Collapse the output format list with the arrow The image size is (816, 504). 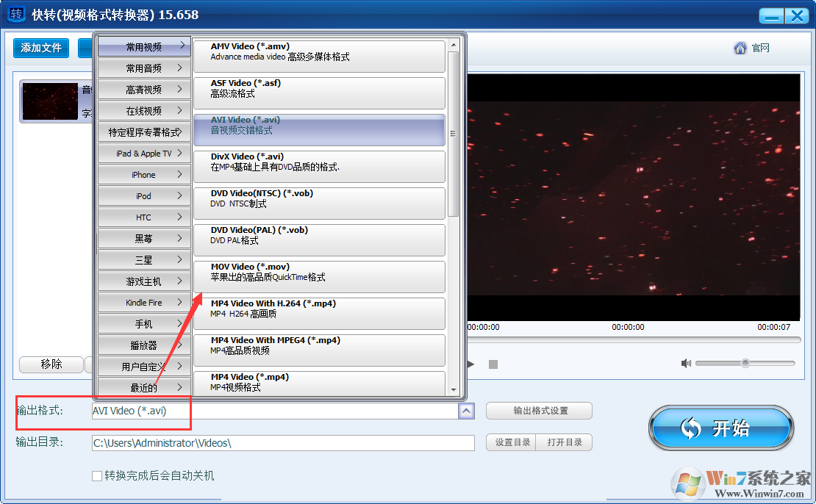coord(466,411)
